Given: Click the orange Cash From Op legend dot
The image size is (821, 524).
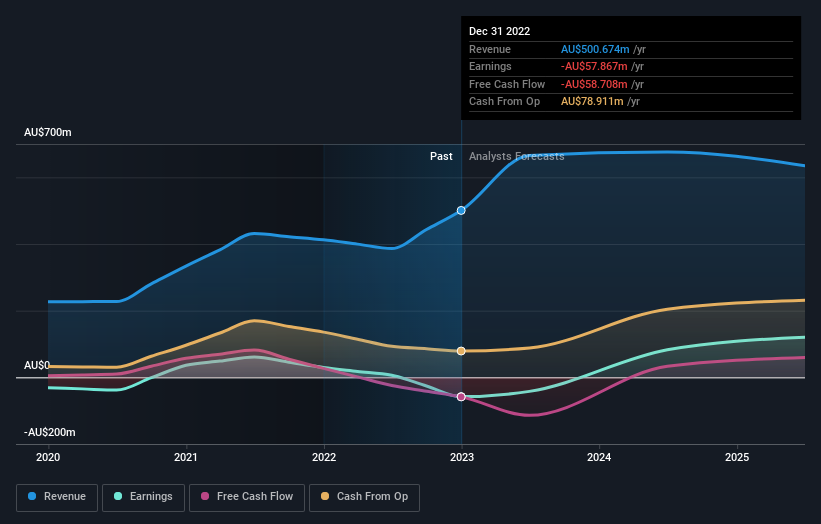Looking at the screenshot, I should coord(325,496).
